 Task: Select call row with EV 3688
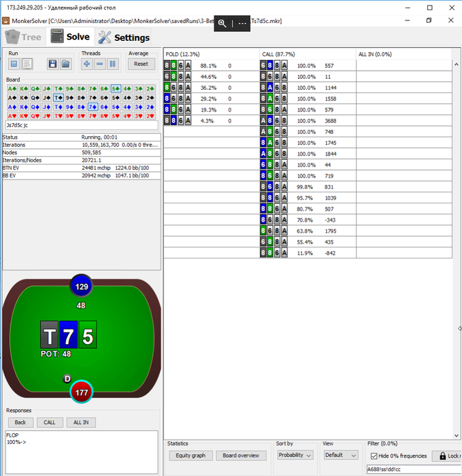pos(308,121)
